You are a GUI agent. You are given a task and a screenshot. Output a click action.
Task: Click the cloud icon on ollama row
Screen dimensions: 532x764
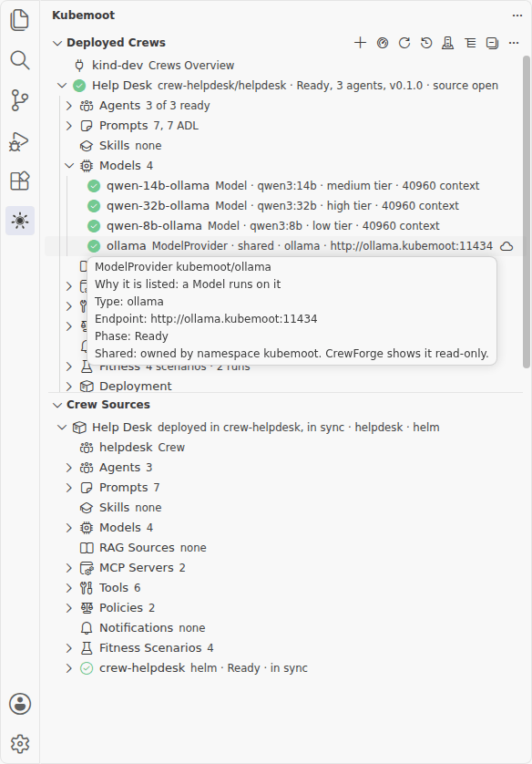[506, 246]
